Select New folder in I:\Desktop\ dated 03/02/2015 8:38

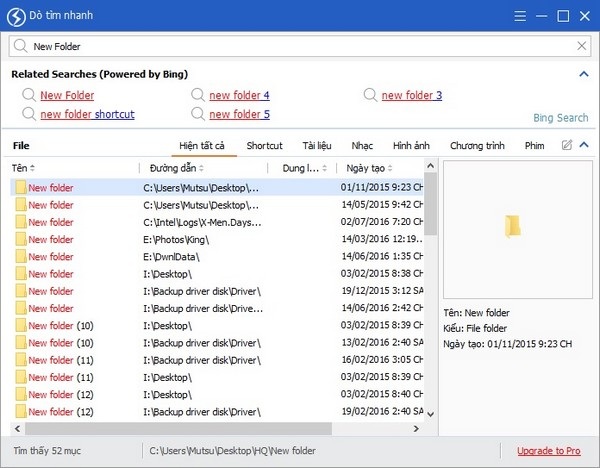[x=217, y=274]
